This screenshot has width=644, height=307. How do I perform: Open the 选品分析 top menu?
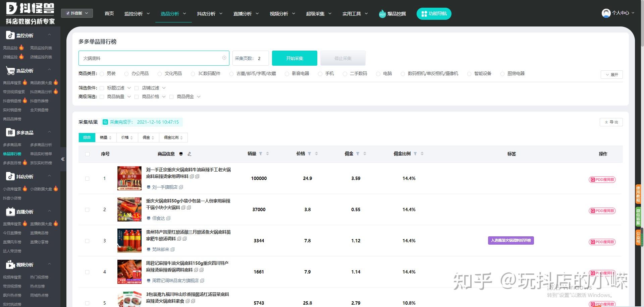(173, 14)
